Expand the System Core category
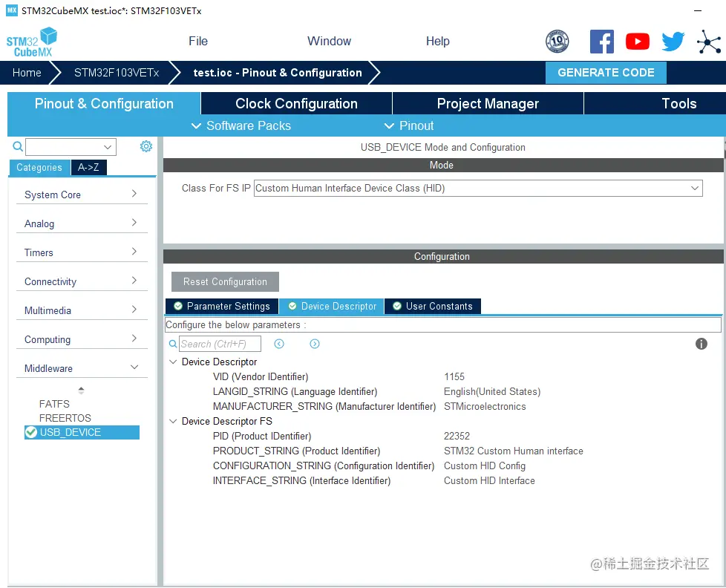This screenshot has height=588, width=726. 82,195
